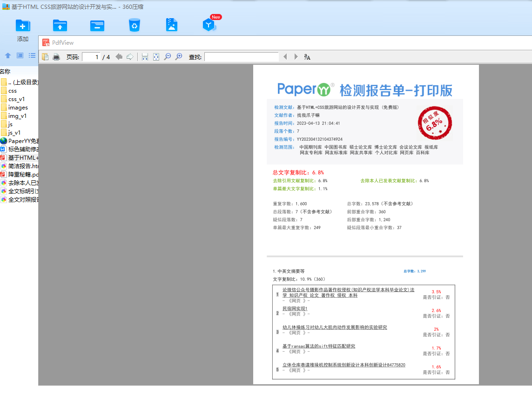Open the 立体仓库巷道堆垛机 source link
The image size is (532, 415).
343,365
